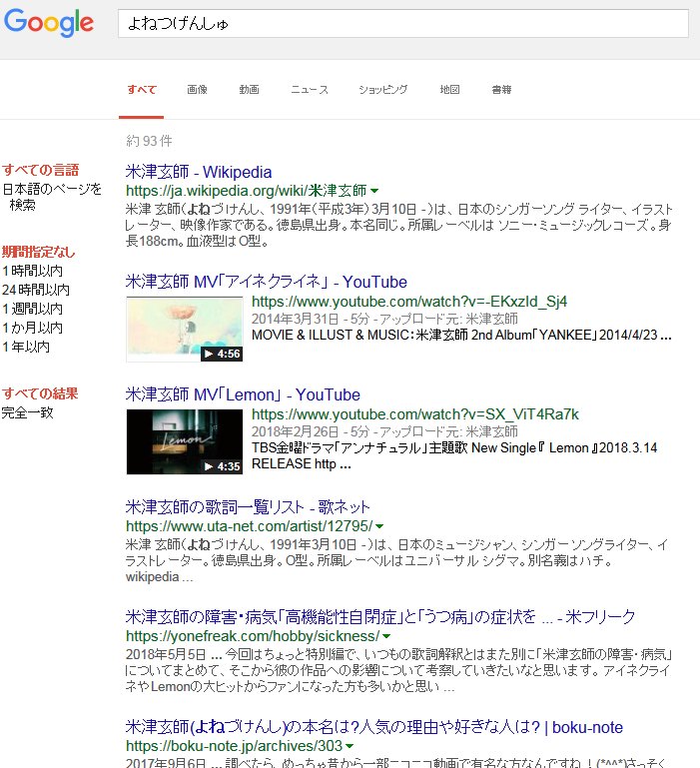Click the uta-net.com/artist/12795 URL text
The height and width of the screenshot is (768, 700).
click(x=249, y=526)
